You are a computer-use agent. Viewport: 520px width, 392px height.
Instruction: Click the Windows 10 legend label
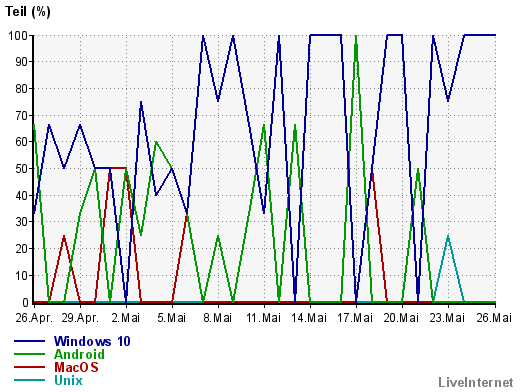coord(92,341)
